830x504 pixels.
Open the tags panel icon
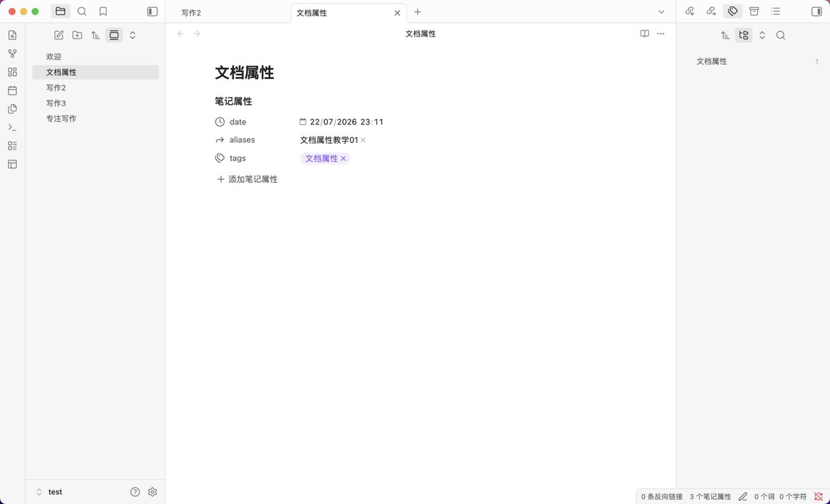point(732,12)
